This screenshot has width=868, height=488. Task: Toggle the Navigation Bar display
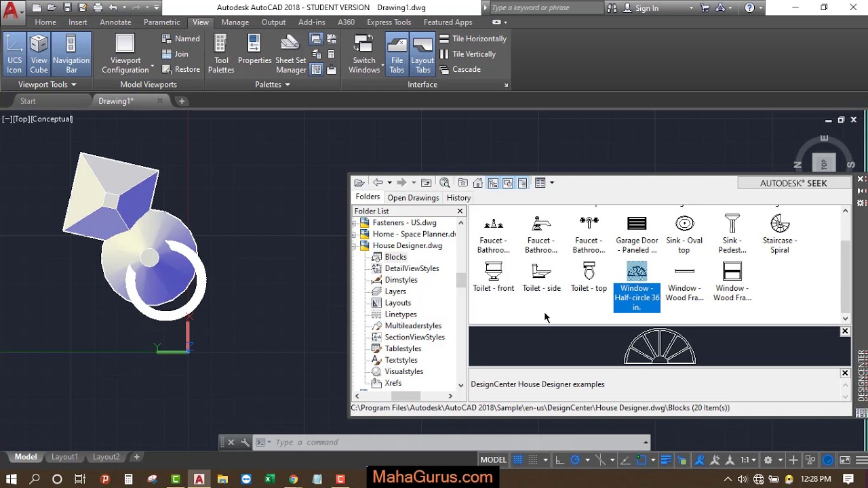coord(71,54)
